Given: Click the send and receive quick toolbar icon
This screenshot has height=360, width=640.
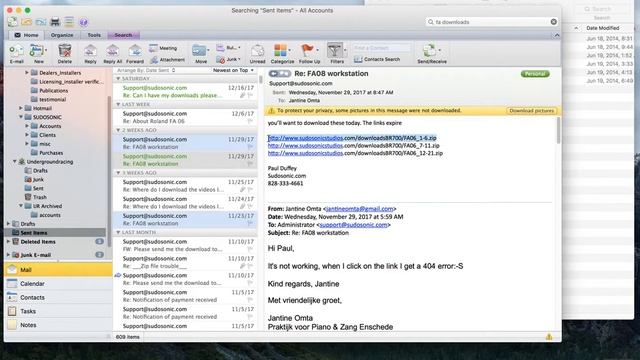Looking at the screenshot, I should click(x=12, y=22).
